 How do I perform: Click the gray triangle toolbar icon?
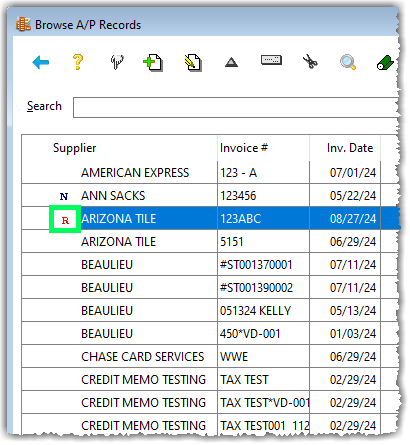point(231,62)
